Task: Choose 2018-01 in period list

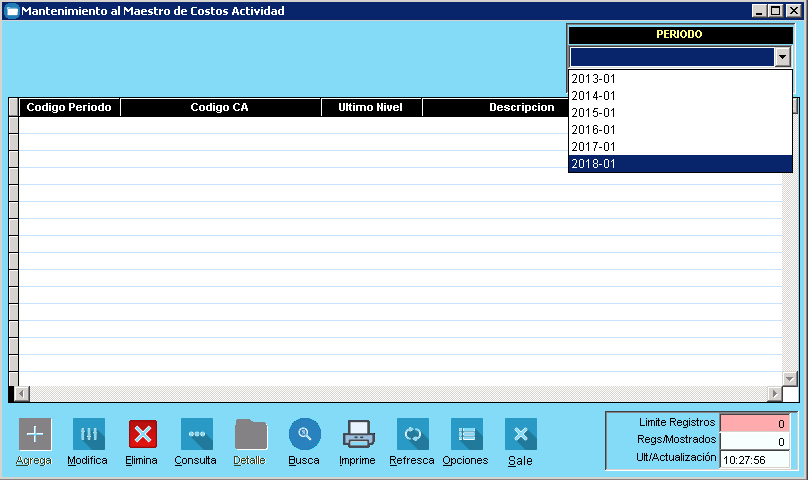Action: (x=680, y=163)
